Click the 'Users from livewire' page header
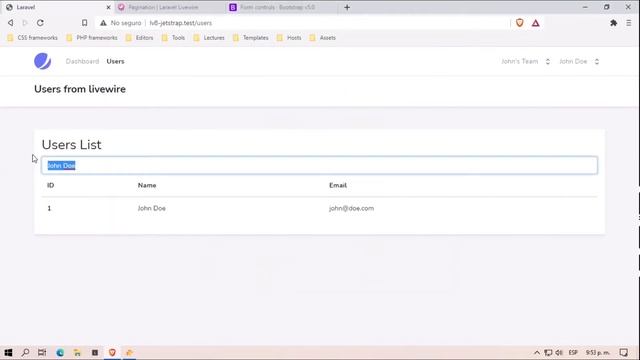This screenshot has width=640, height=360. coord(80,89)
